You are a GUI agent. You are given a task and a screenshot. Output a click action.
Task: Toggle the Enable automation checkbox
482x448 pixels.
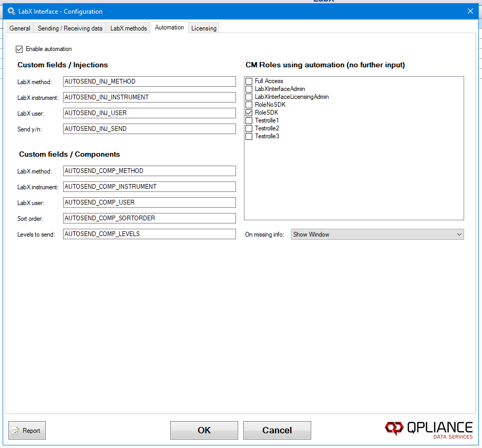click(x=19, y=49)
